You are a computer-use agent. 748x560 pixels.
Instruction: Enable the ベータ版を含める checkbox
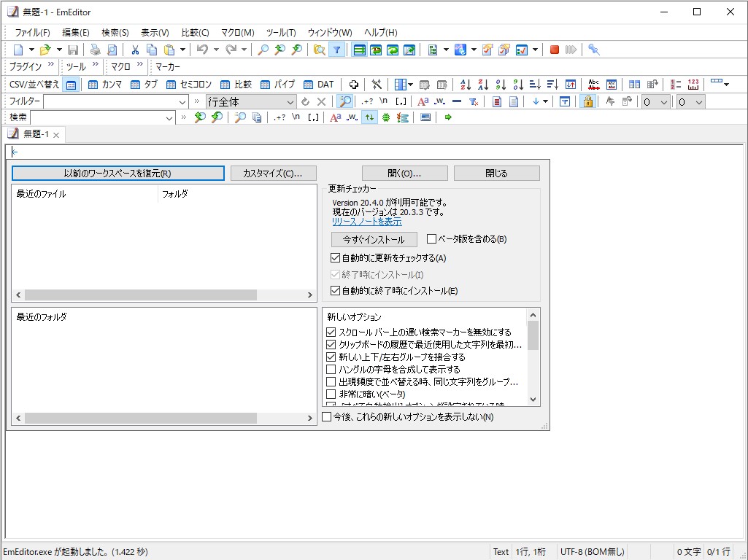[431, 240]
